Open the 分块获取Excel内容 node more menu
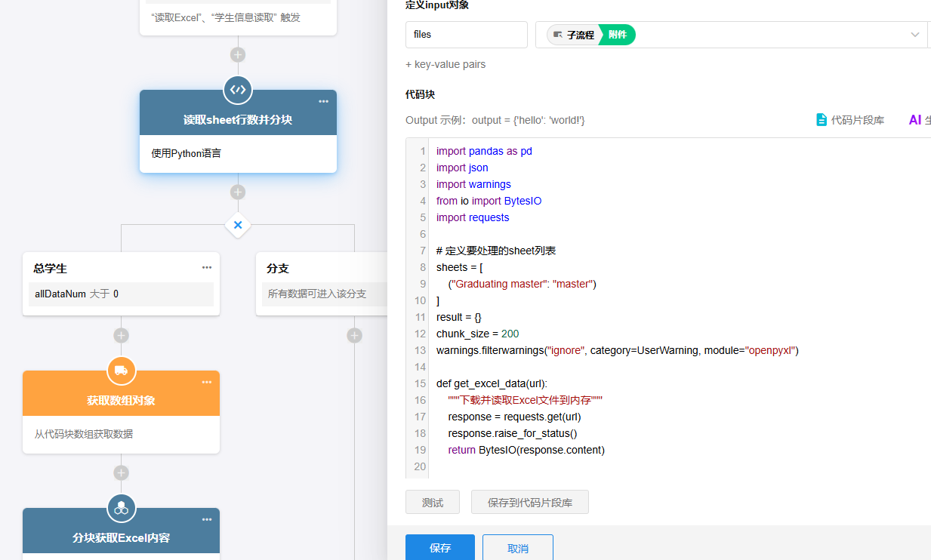 (x=207, y=519)
